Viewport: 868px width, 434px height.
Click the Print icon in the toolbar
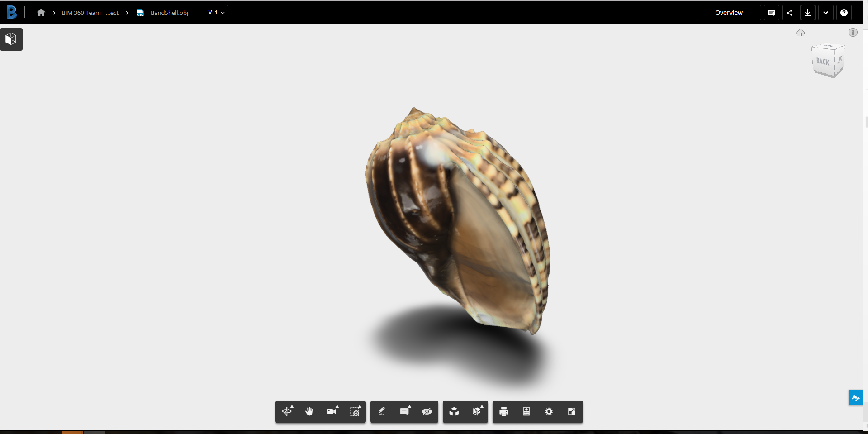point(503,412)
